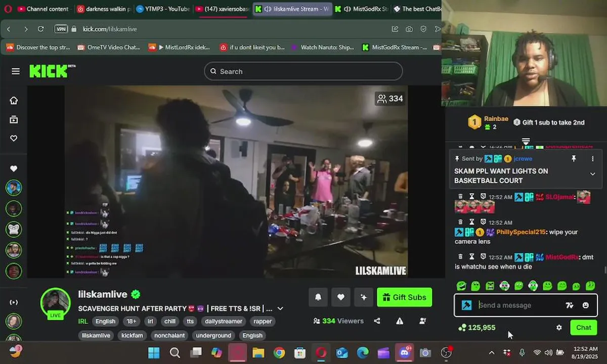Click the 125,955 channel points counter

[x=477, y=328]
